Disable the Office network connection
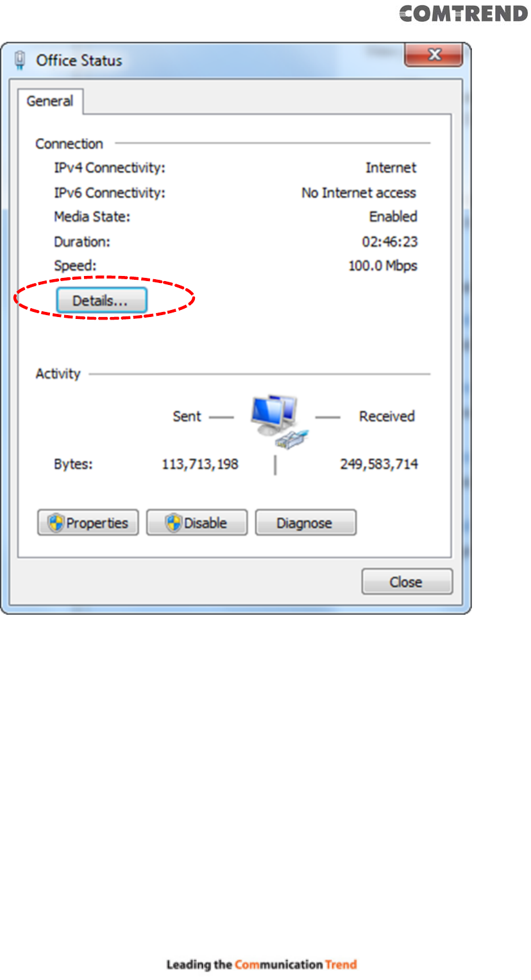 click(197, 523)
